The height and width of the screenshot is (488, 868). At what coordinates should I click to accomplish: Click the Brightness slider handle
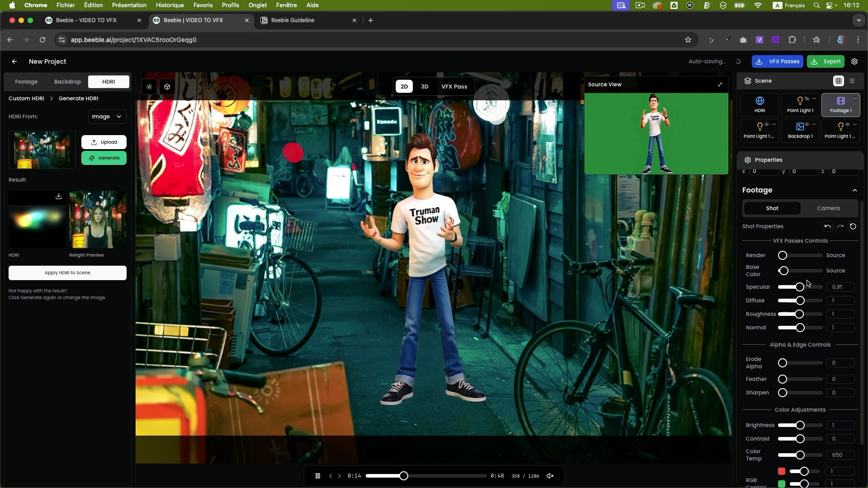(x=800, y=425)
